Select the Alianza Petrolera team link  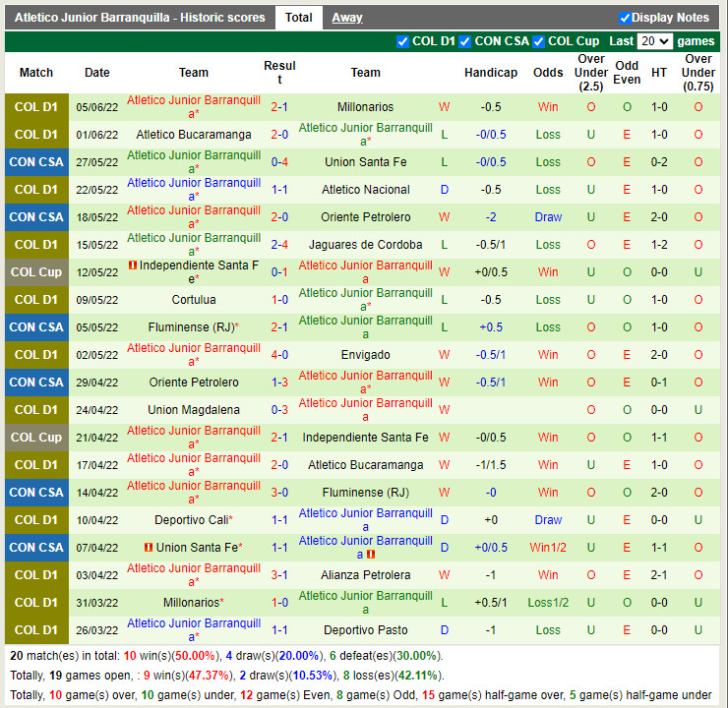[365, 575]
